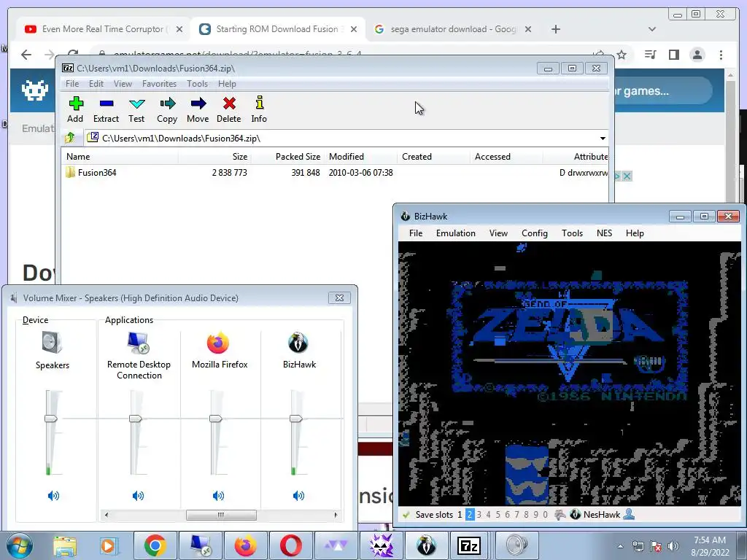Viewport: 747px width, 560px height.
Task: Mute Remote Desktop Connection in Volume Mixer
Action: point(138,496)
